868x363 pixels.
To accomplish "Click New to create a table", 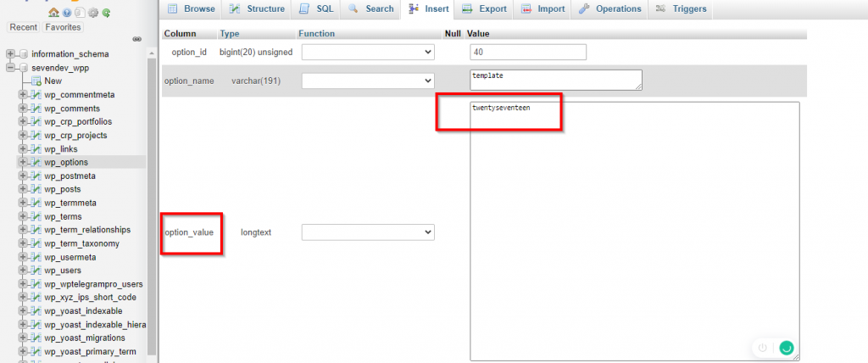I will click(x=53, y=81).
